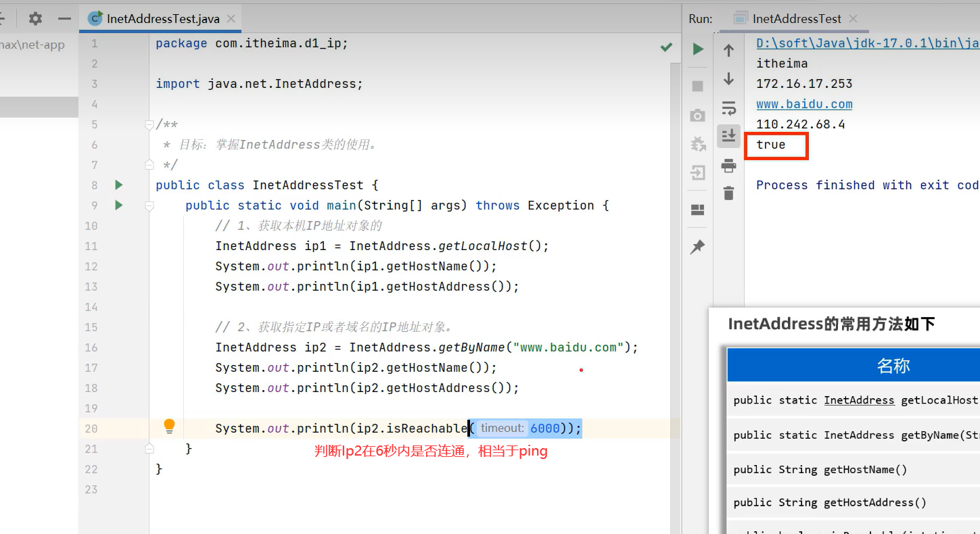Click the Dump Threads camera icon

[698, 116]
